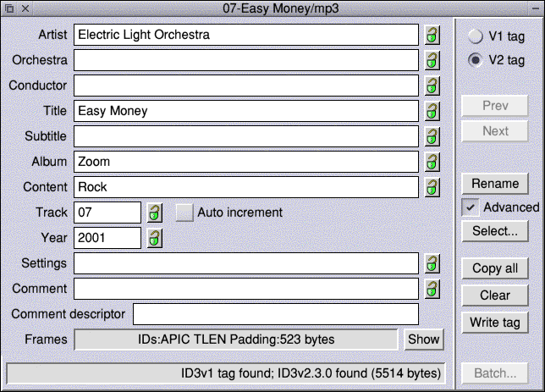Iconise the window with the dash icon
Screen dimensions: 545x392
pyautogui.click(x=536, y=8)
